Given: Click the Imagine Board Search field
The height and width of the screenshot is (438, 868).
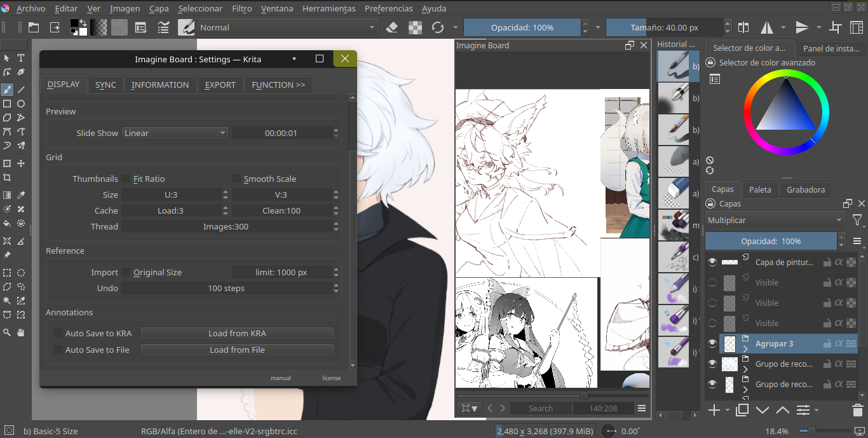Looking at the screenshot, I should pyautogui.click(x=541, y=408).
